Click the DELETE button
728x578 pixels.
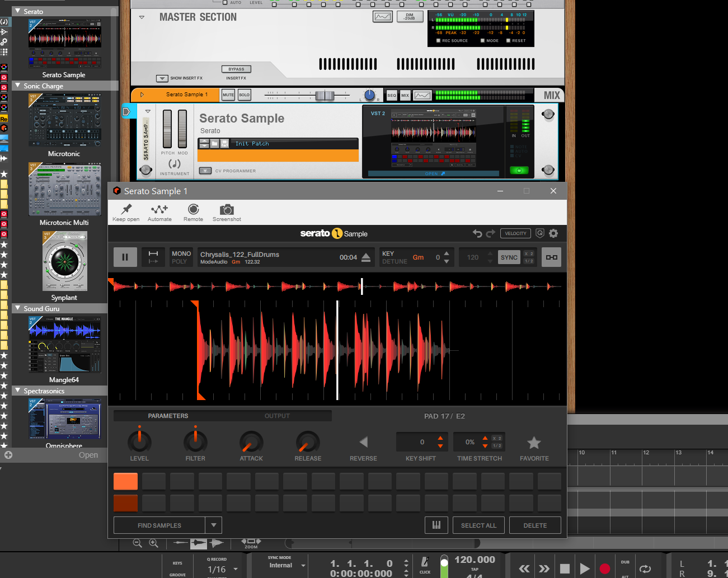tap(535, 525)
